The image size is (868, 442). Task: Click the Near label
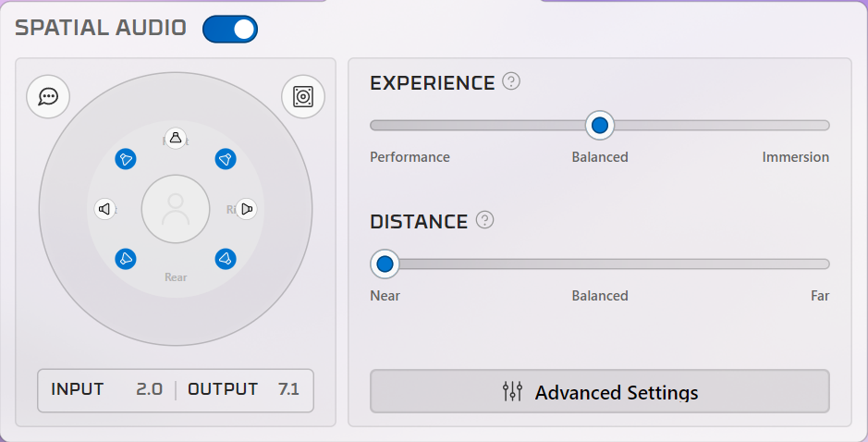[385, 296]
